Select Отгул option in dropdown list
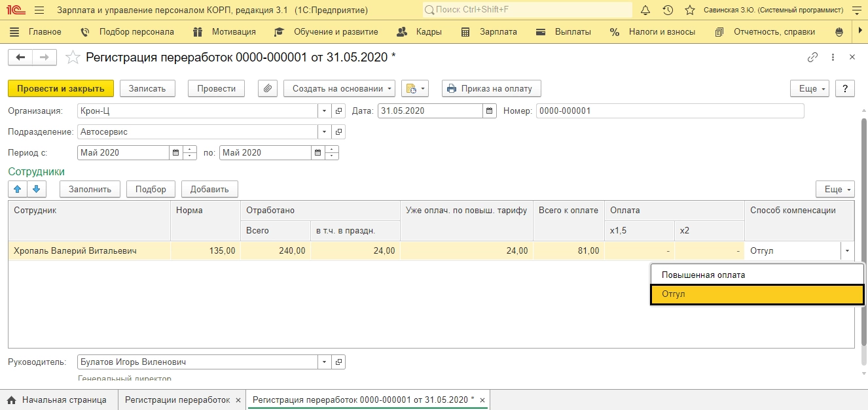Viewport: 868px width, 410px height. [x=757, y=294]
